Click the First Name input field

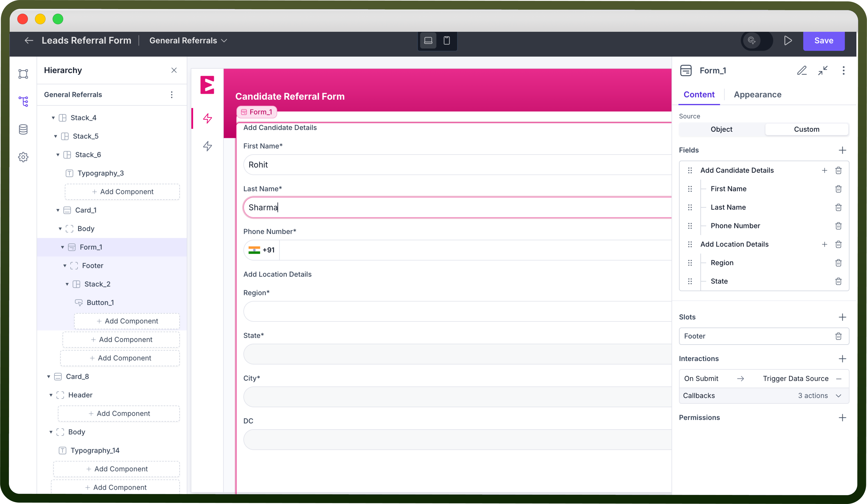click(458, 165)
